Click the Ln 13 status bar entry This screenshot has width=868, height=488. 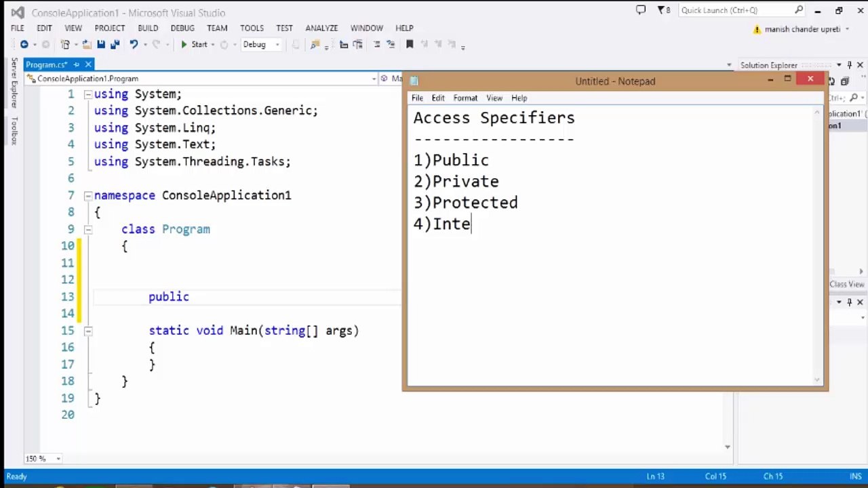pos(656,476)
